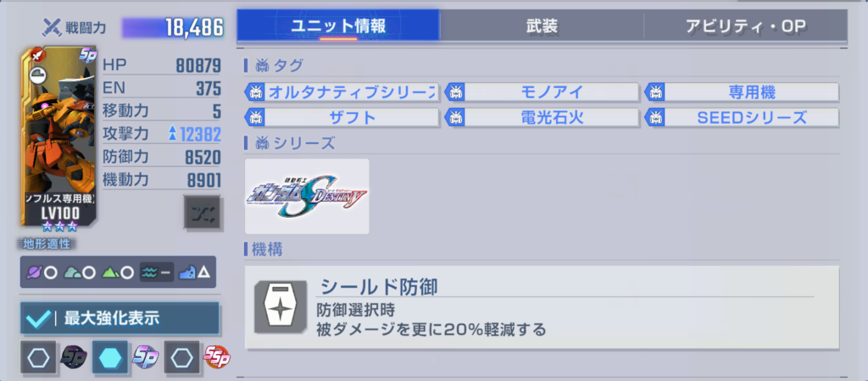Select the purple SP rarity badge
The height and width of the screenshot is (381, 868).
click(145, 358)
